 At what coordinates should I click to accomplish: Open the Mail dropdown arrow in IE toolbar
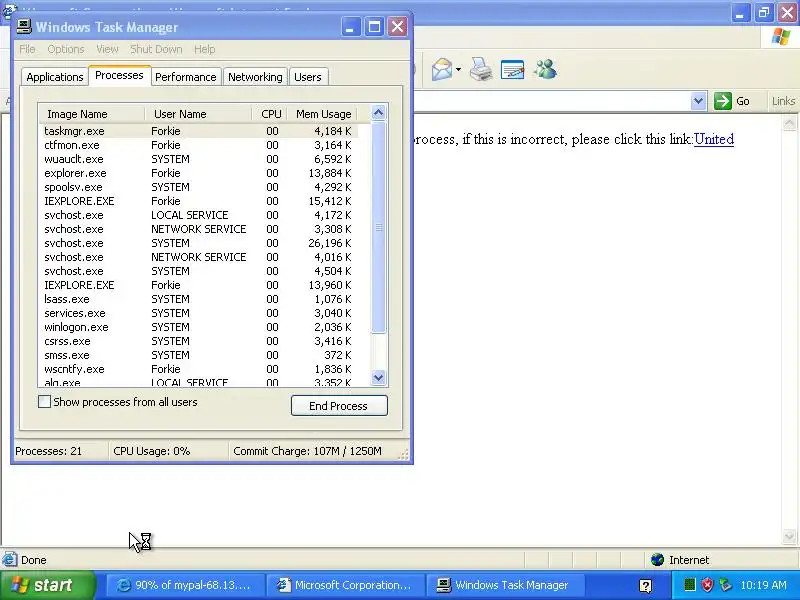click(x=458, y=69)
